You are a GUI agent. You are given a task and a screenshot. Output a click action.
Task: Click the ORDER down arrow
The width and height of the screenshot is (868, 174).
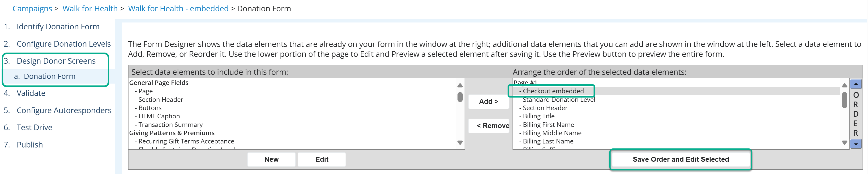coord(856,144)
